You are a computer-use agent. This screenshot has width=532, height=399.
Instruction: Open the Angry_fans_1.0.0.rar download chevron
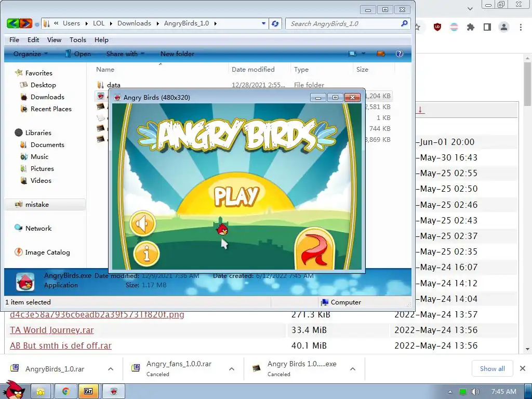(232, 369)
